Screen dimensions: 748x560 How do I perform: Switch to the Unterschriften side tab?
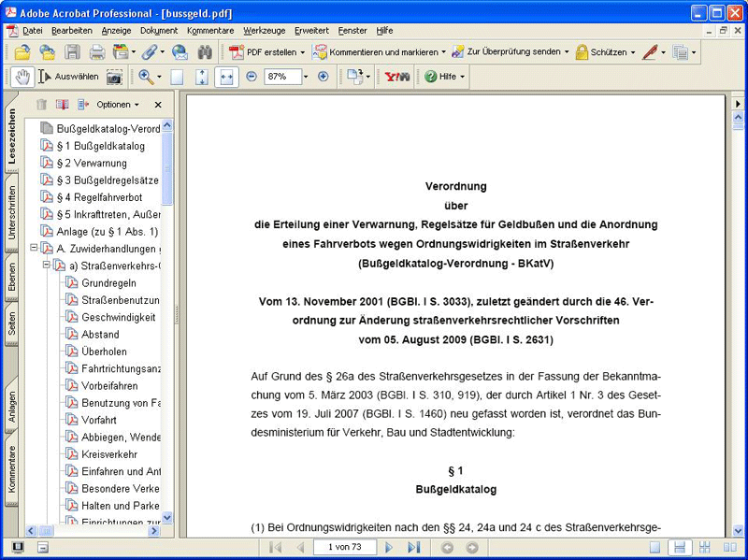11,213
